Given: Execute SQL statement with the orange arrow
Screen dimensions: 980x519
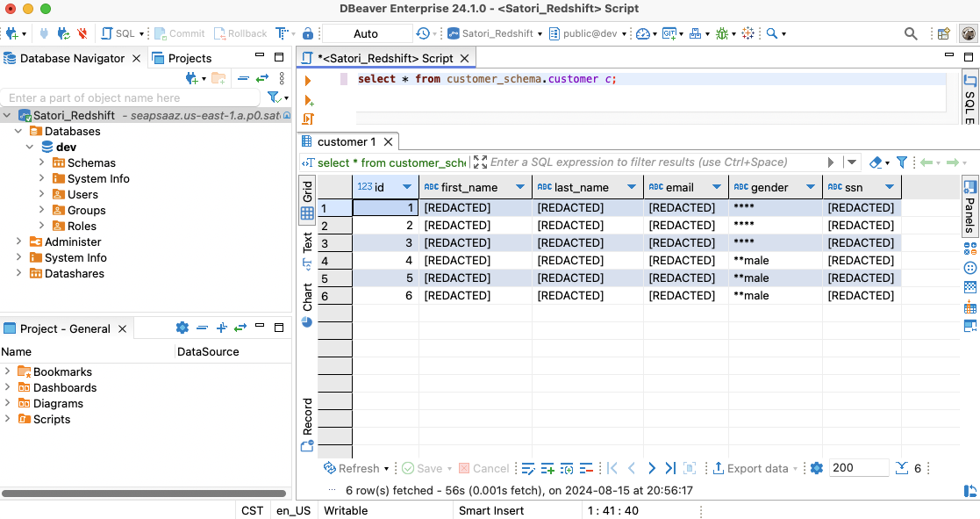Looking at the screenshot, I should pos(308,81).
